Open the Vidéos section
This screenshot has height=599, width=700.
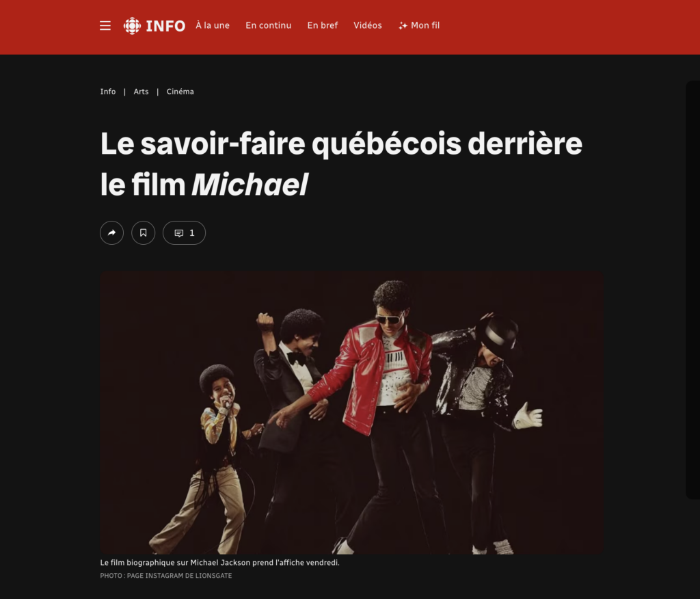pos(367,25)
